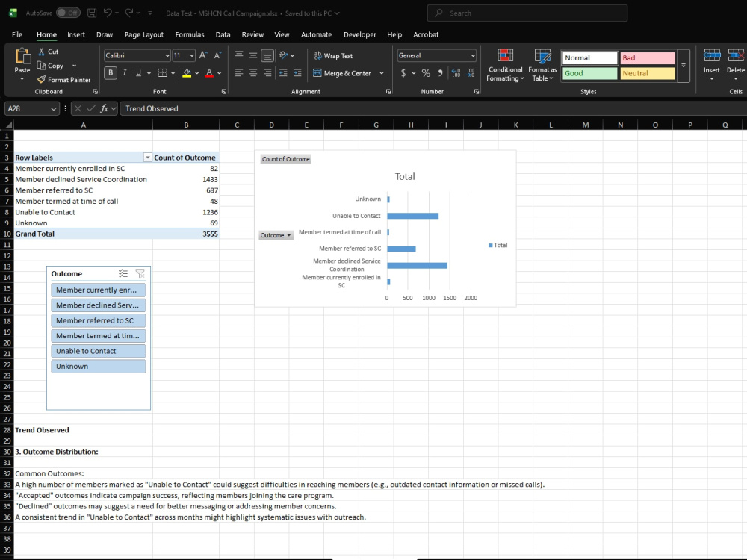Click the Undo arrow icon
The image size is (747, 560).
[108, 13]
